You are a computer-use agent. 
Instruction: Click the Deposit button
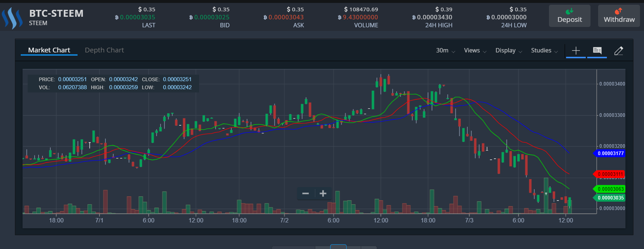click(x=569, y=16)
